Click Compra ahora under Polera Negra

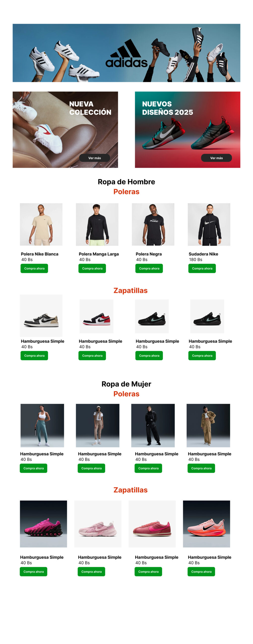pos(149,268)
